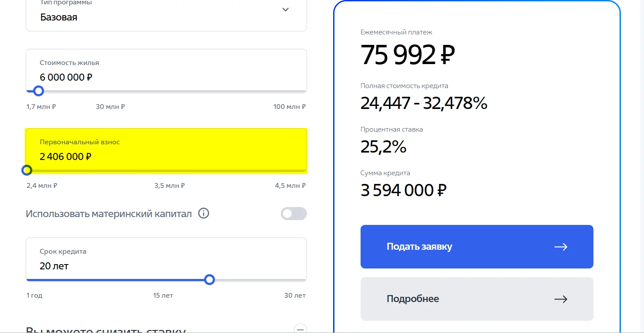Select the 30 млн ₽ housing cost mark
This screenshot has height=333, width=644.
click(x=110, y=107)
